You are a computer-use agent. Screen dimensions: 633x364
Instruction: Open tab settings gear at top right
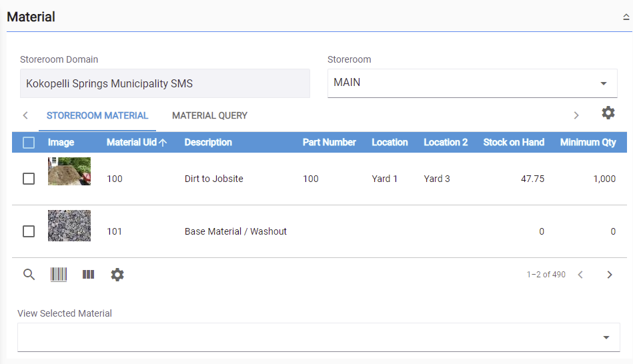[608, 113]
